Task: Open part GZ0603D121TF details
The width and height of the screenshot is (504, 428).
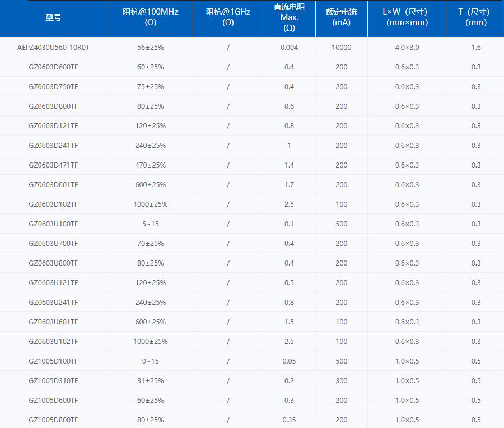Action: tap(53, 126)
